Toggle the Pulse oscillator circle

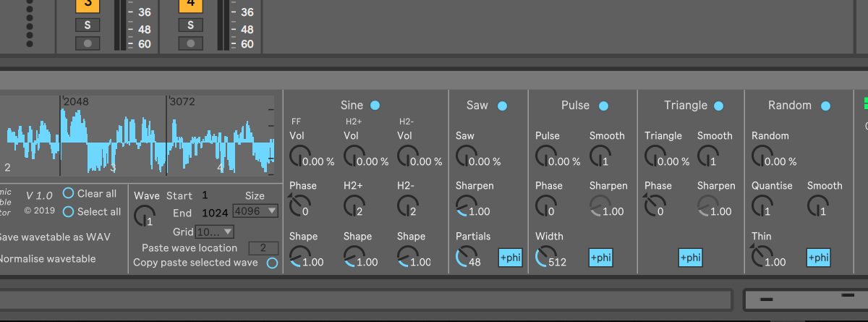pyautogui.click(x=603, y=106)
